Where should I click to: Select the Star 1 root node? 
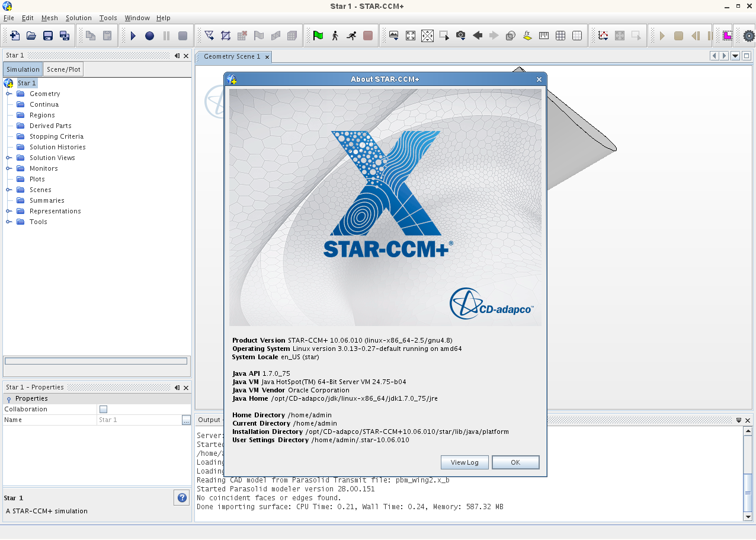(x=27, y=83)
